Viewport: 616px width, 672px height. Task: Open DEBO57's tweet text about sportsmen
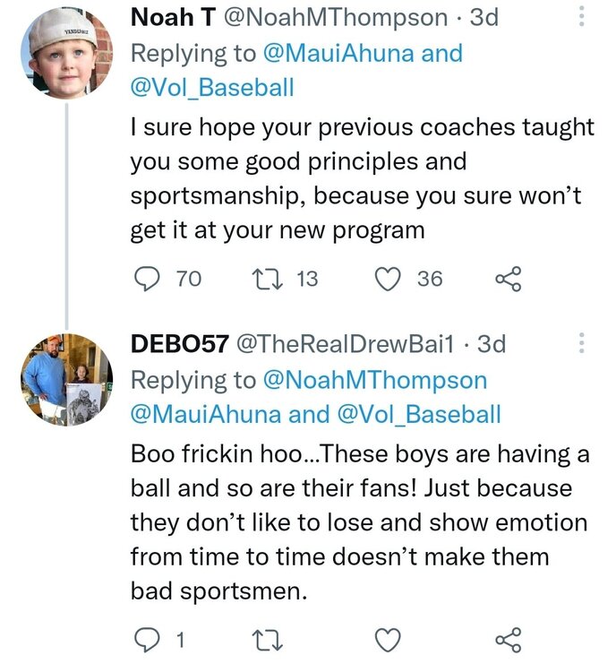coord(358,524)
